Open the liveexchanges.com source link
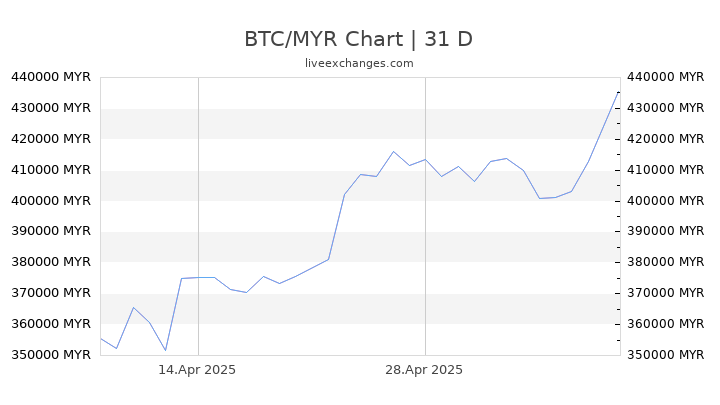Screen dimensions: 720x405 [359, 63]
